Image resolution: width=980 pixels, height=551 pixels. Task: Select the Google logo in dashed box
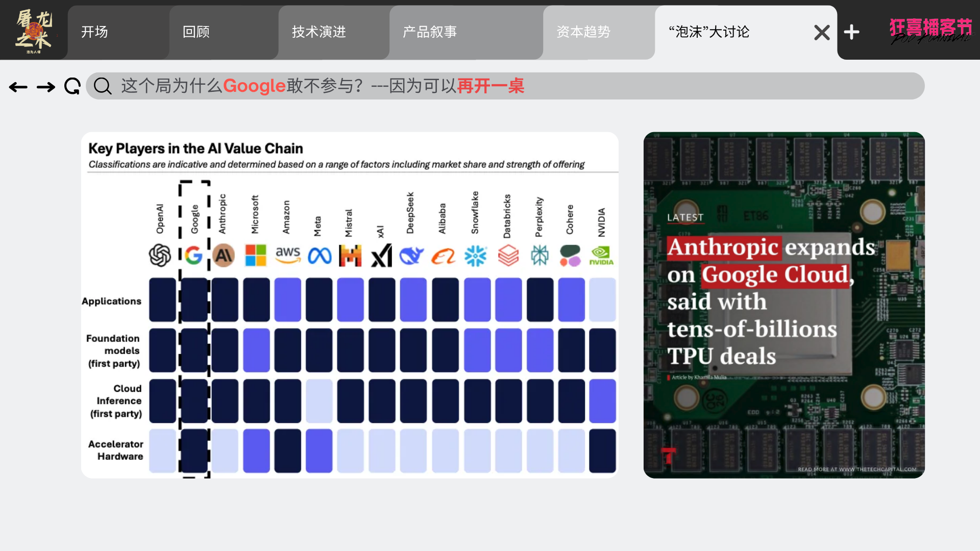[193, 255]
